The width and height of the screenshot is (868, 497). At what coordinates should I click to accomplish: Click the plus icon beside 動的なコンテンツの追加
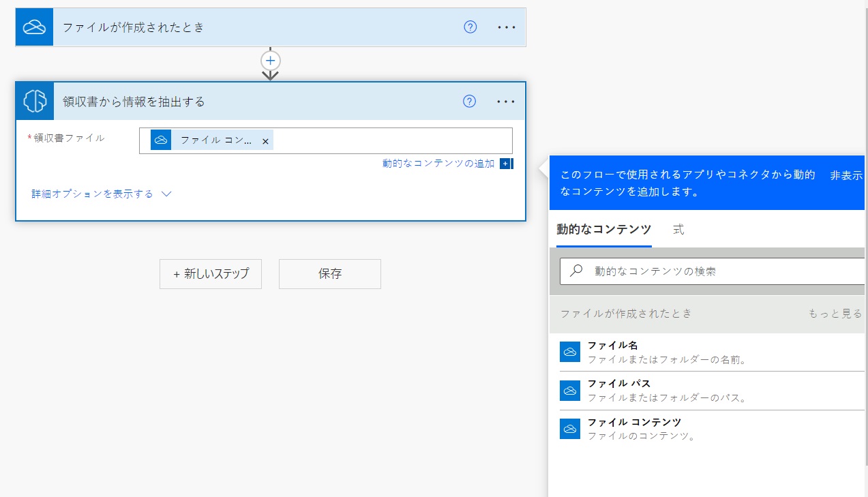click(505, 164)
